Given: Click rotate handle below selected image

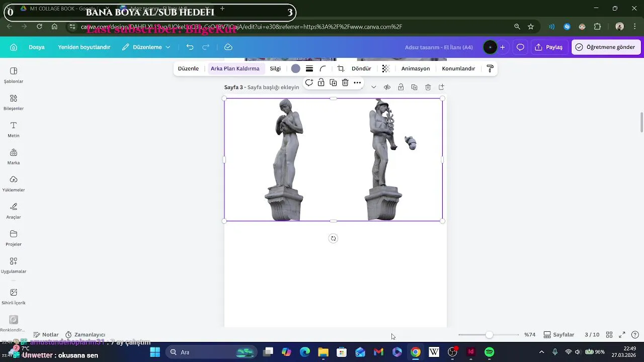Looking at the screenshot, I should (333, 238).
